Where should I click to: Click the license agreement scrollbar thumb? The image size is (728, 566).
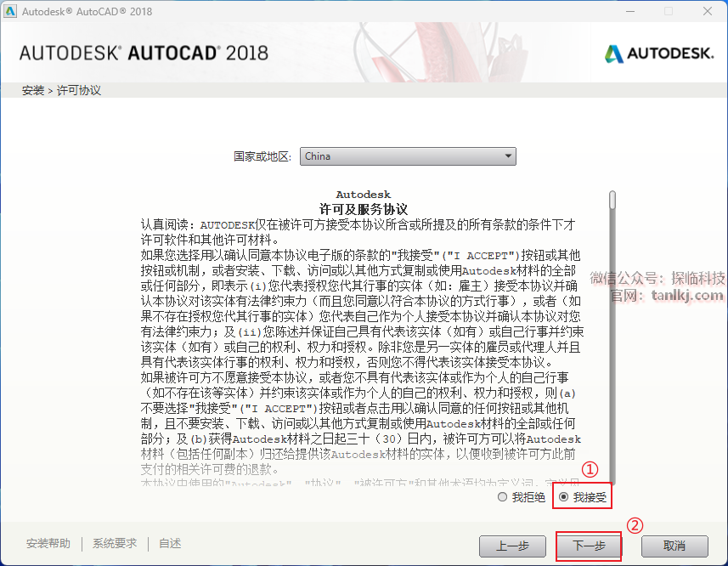pos(612,200)
